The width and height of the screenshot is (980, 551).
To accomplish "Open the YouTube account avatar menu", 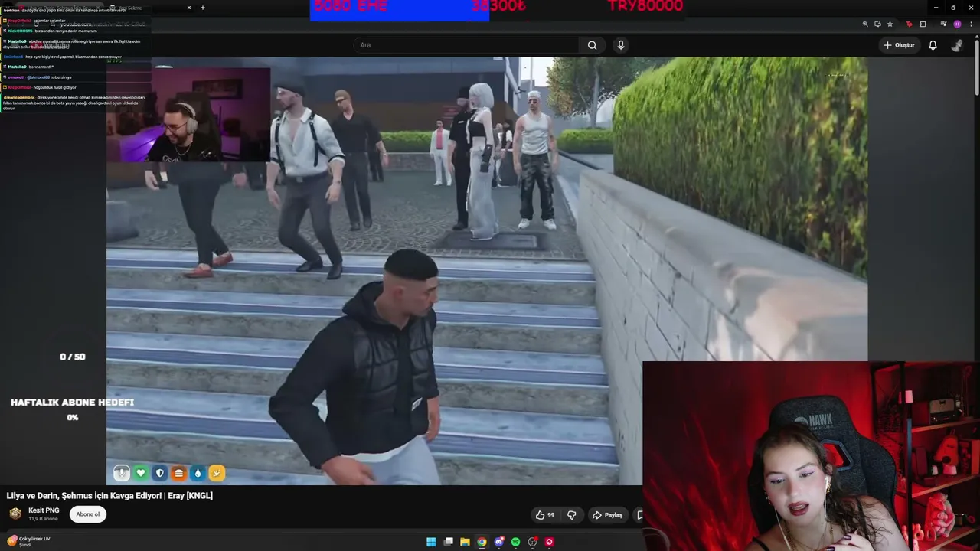I will (x=957, y=45).
